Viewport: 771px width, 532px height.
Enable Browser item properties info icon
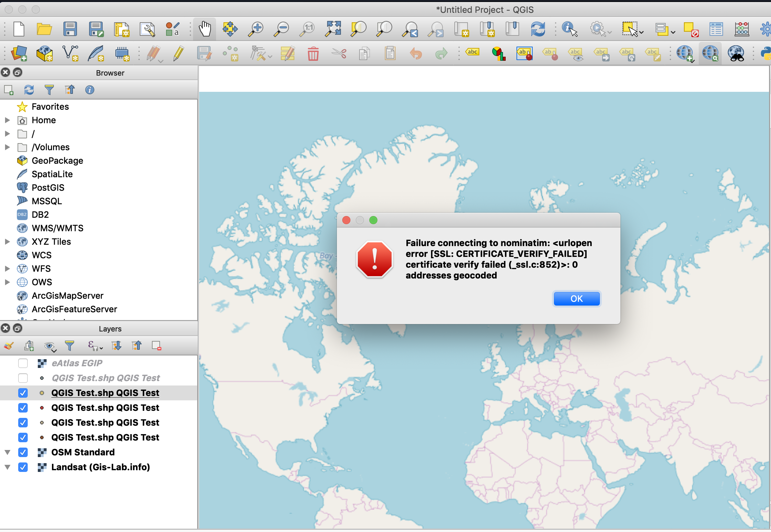pos(90,90)
